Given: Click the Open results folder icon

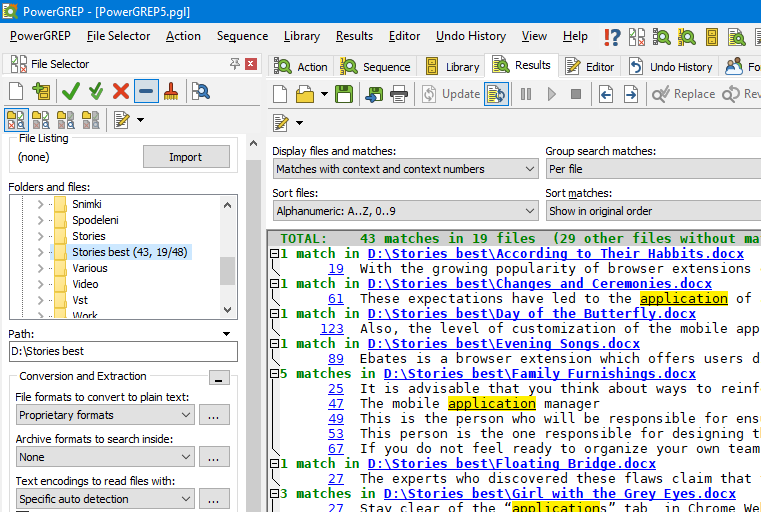Looking at the screenshot, I should tap(305, 94).
